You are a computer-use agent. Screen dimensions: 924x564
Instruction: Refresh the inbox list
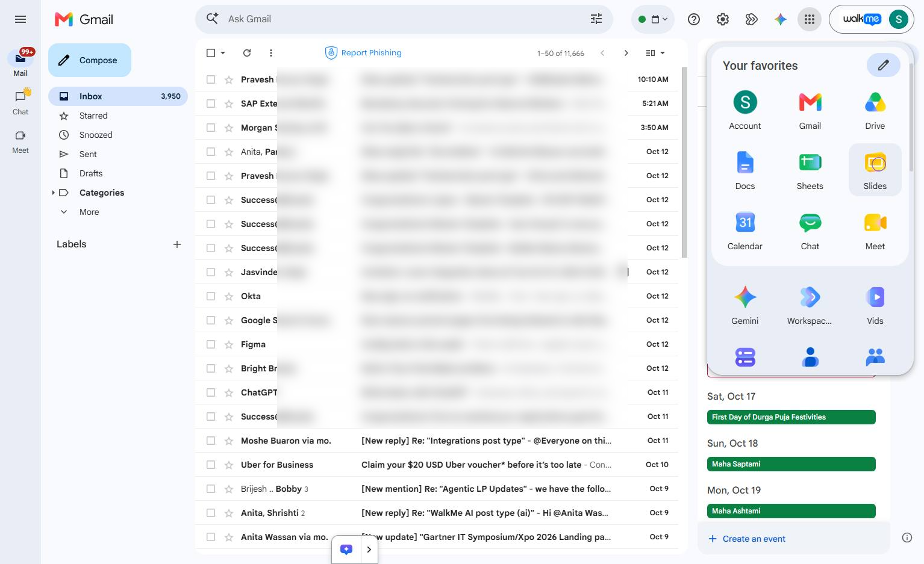[x=246, y=53]
